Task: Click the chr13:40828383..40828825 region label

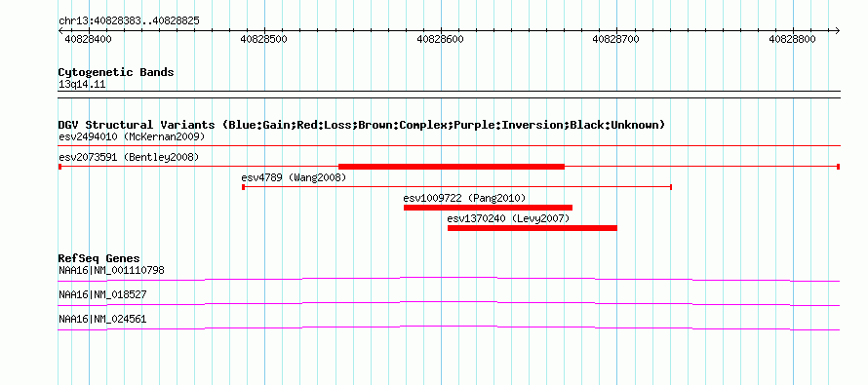Action: [x=129, y=21]
